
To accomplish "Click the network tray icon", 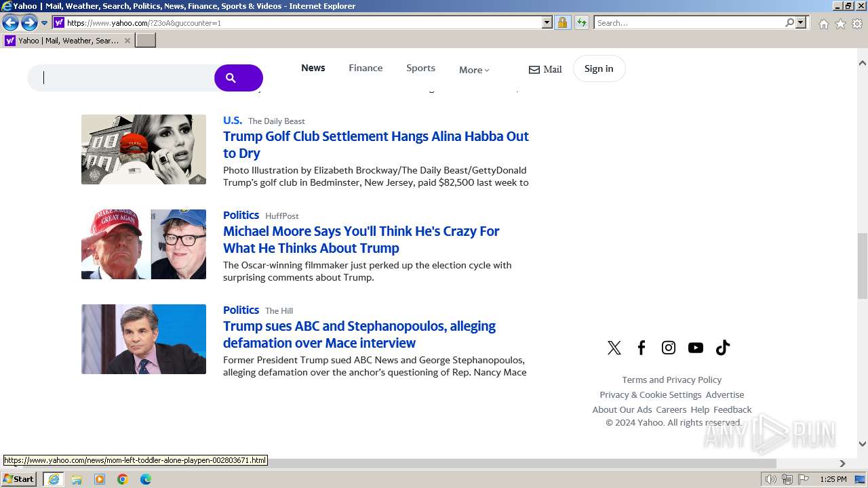I will tap(787, 479).
